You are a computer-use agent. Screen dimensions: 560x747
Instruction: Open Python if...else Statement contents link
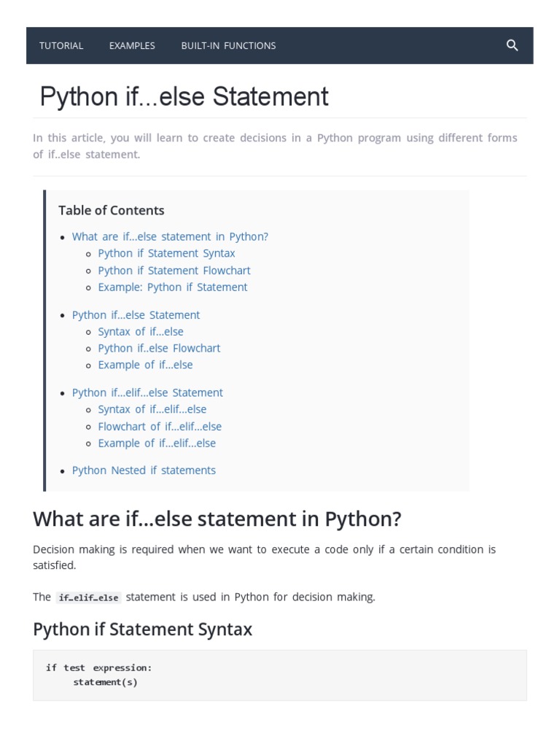click(x=136, y=314)
